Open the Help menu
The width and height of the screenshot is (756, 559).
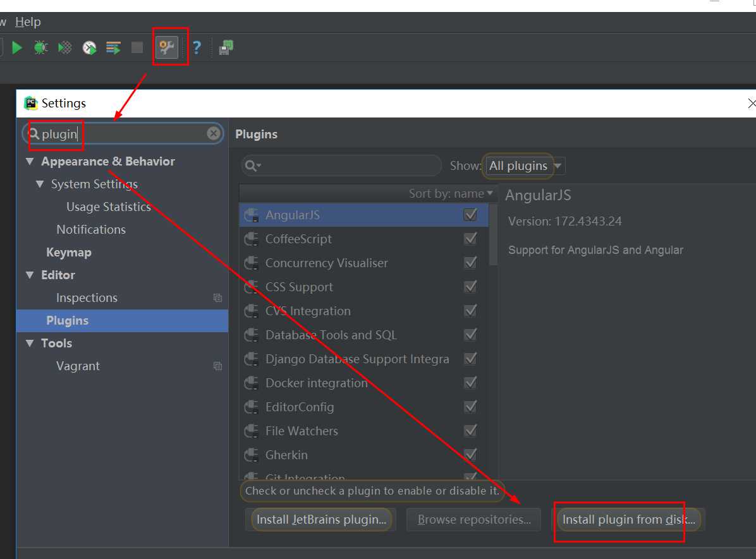click(x=28, y=21)
